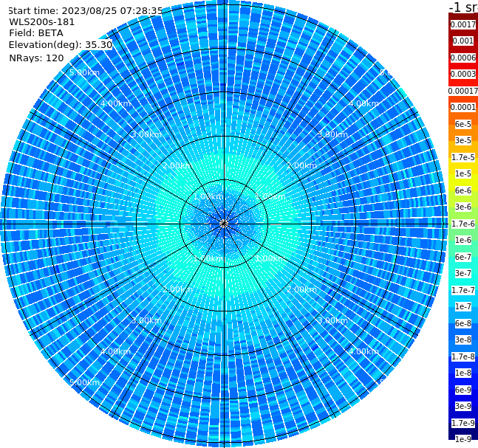The height and width of the screenshot is (448, 478).
Task: Select the 1e-9 colorbar bottom label
Action: point(463,439)
